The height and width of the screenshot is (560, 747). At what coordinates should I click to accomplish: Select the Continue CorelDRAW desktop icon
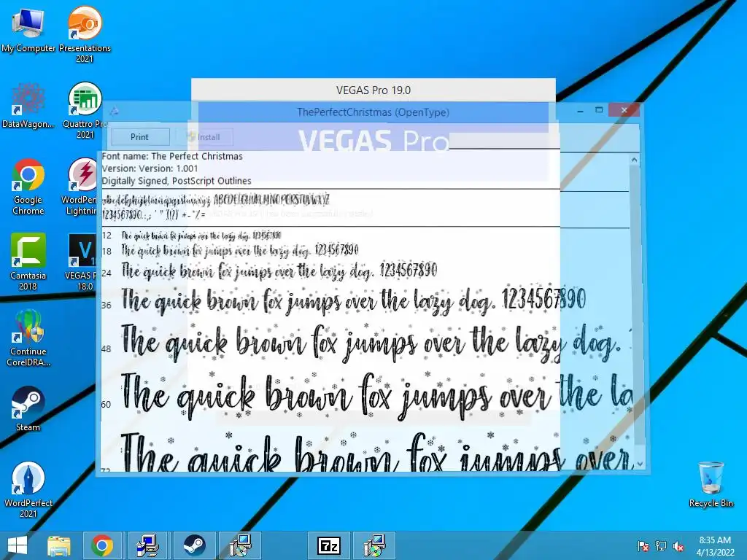click(x=28, y=338)
